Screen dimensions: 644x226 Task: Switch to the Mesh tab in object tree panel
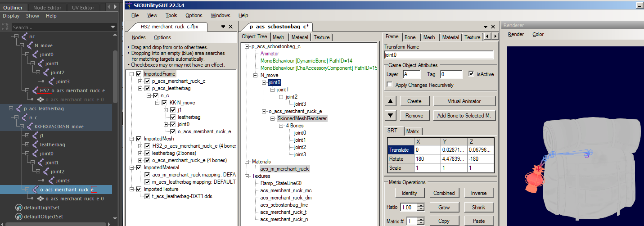(x=278, y=37)
